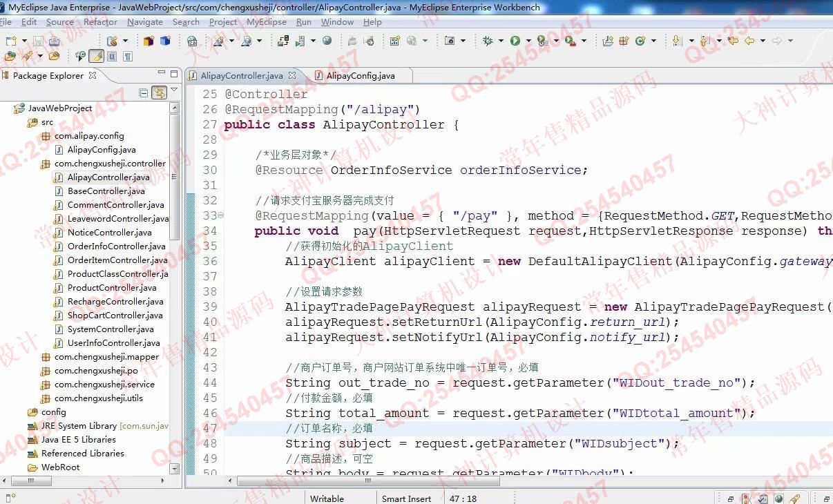Select the WebRoot folder
The height and width of the screenshot is (504, 833).
point(60,467)
